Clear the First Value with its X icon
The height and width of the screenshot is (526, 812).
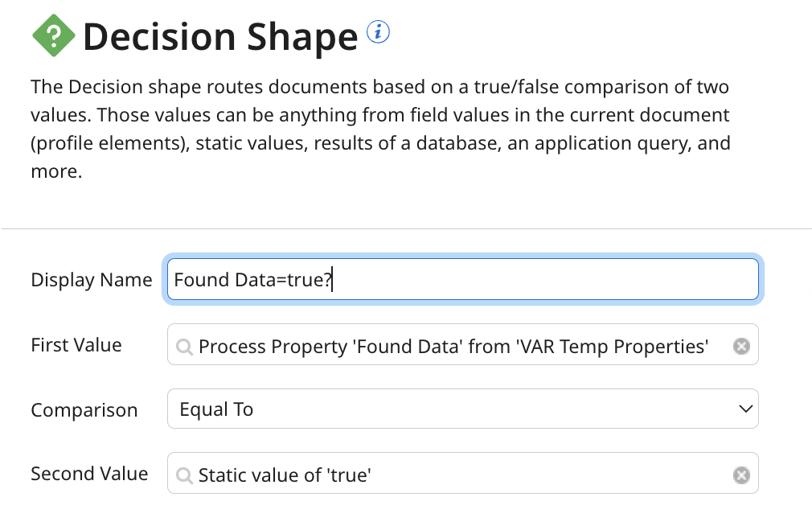[741, 347]
